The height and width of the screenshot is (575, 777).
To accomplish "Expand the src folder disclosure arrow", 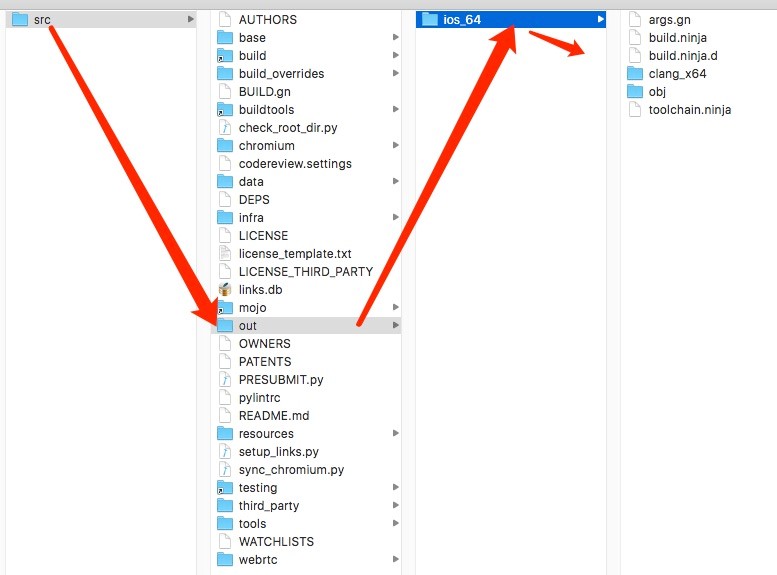I will click(x=191, y=19).
